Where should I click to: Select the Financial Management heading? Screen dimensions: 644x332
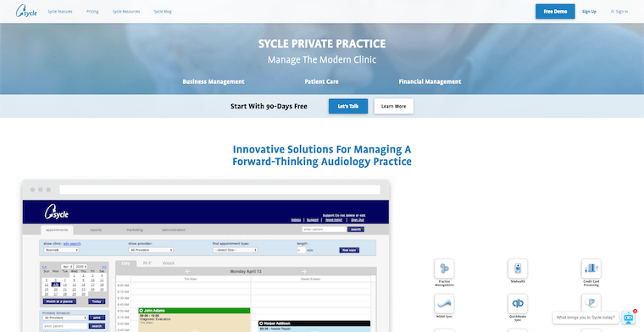(x=430, y=81)
